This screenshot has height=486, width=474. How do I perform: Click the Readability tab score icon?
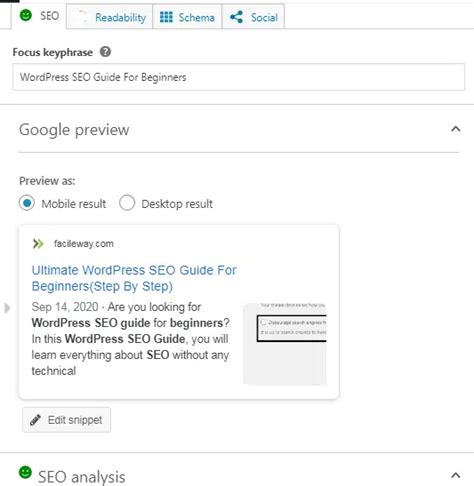[82, 16]
